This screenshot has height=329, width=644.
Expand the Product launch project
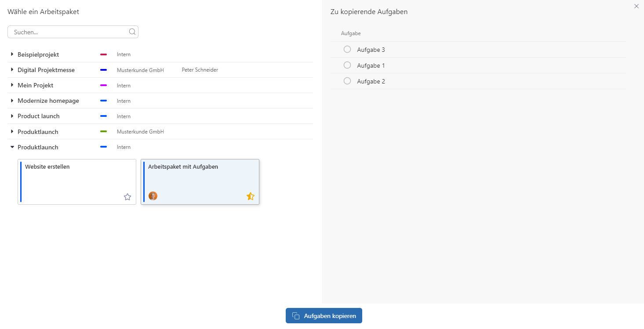(12, 116)
